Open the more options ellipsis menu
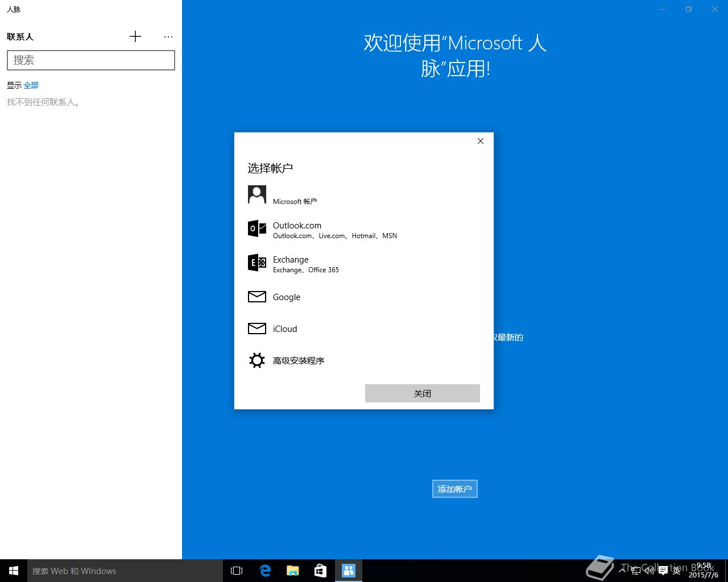Viewport: 728px width, 582px height. click(168, 37)
